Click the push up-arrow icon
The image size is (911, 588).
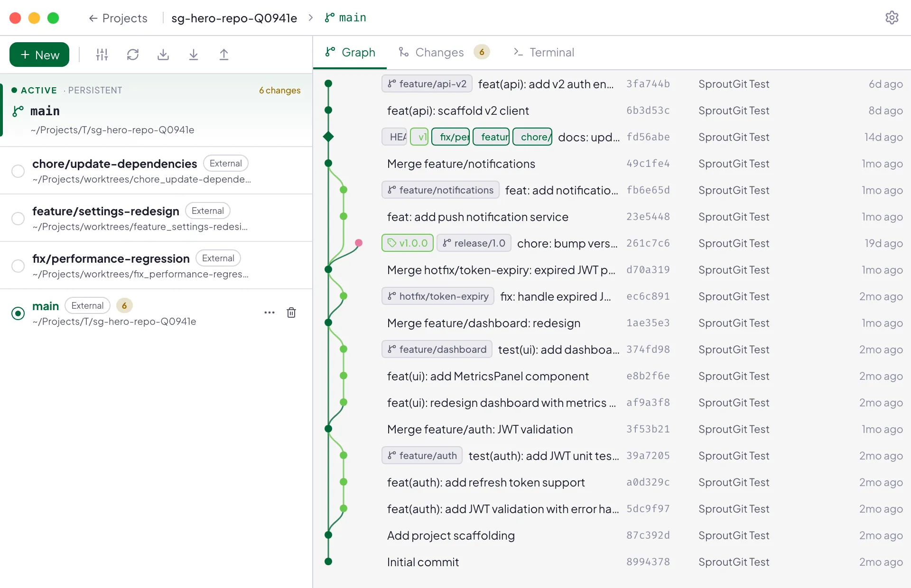pyautogui.click(x=224, y=55)
